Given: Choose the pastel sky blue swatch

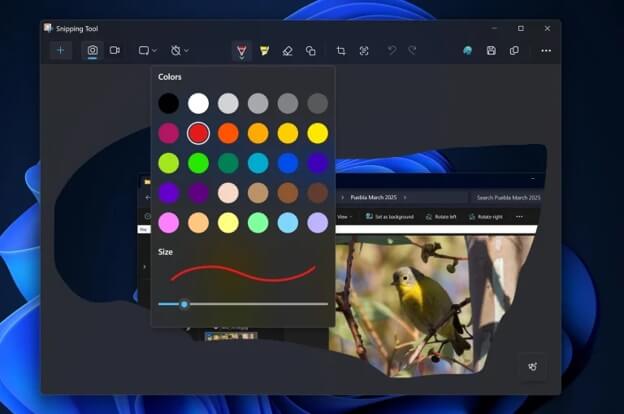Looking at the screenshot, I should click(x=288, y=223).
